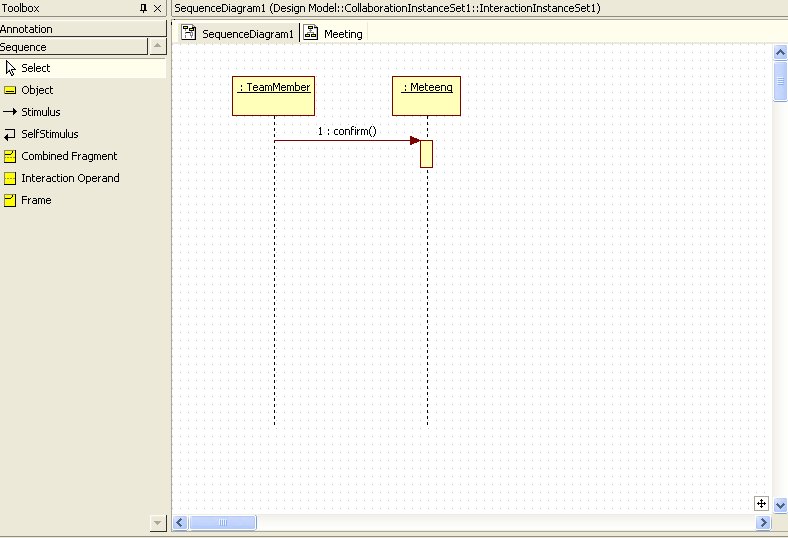Switch to the Meeting tab

(334, 33)
